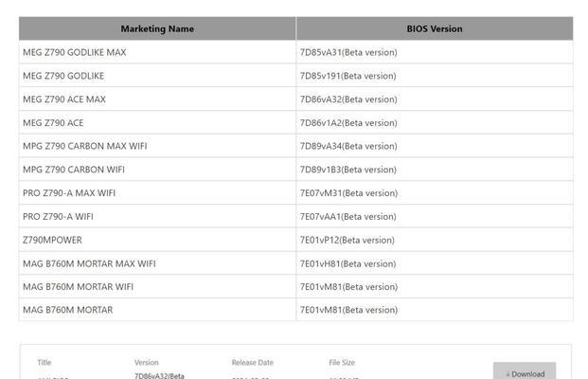Select the 7D89vA34 beta version cell

tap(435, 146)
